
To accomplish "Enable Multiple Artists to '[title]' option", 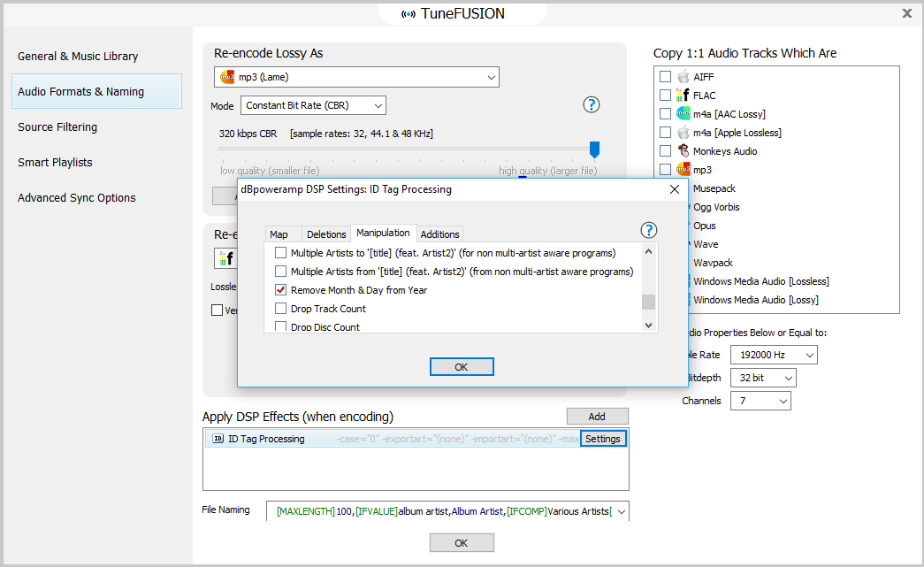I will (x=280, y=253).
